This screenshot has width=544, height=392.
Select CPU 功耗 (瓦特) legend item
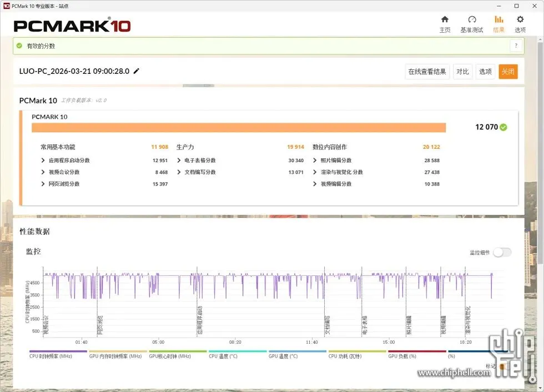tap(357, 354)
